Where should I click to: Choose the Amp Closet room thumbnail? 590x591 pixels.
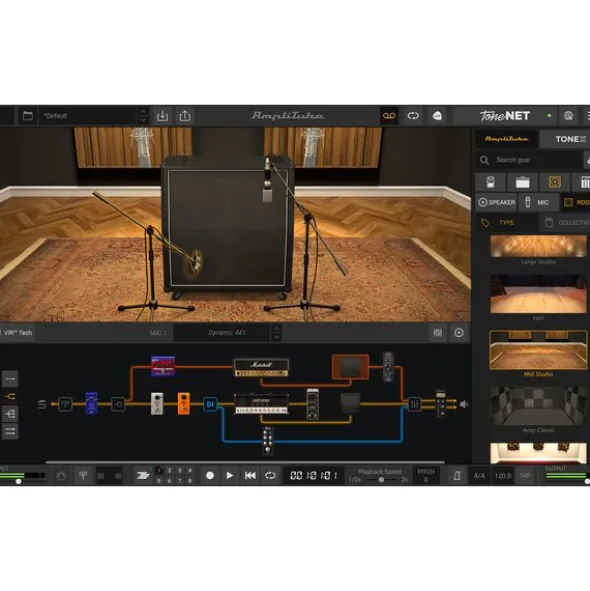[x=538, y=406]
